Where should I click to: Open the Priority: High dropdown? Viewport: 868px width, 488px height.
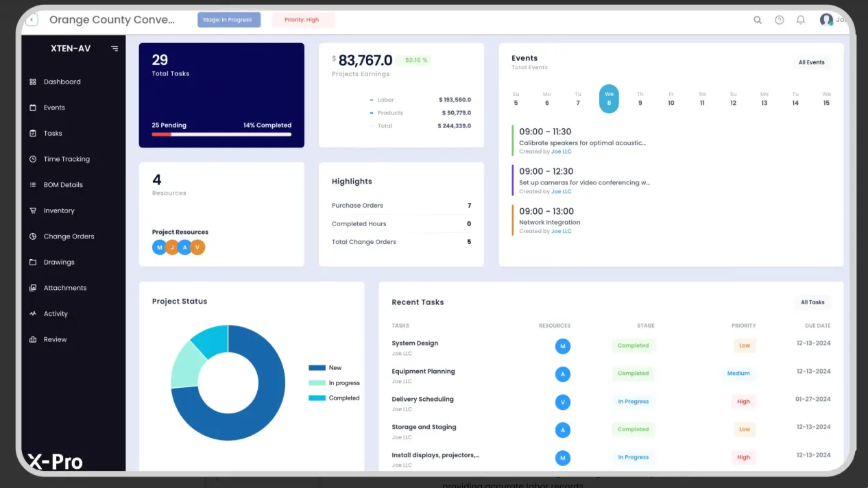click(x=302, y=20)
